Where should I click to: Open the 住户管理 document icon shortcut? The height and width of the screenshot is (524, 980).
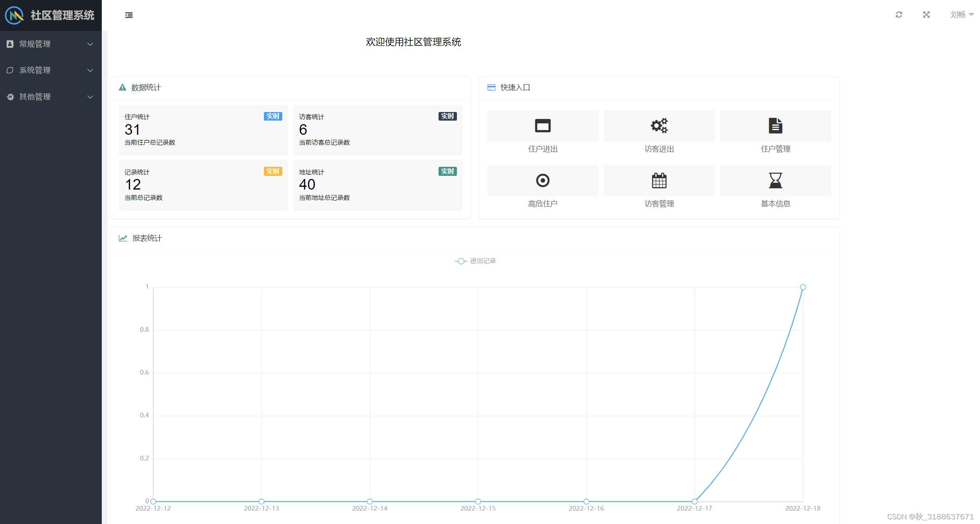(775, 126)
